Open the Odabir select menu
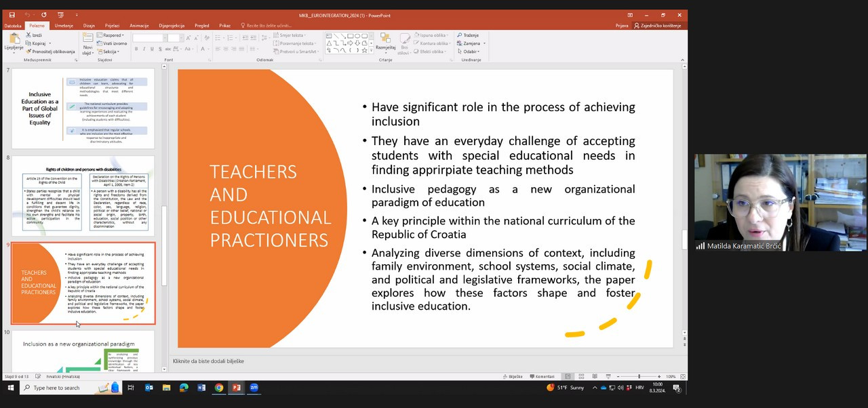The width and height of the screenshot is (868, 408). click(468, 52)
